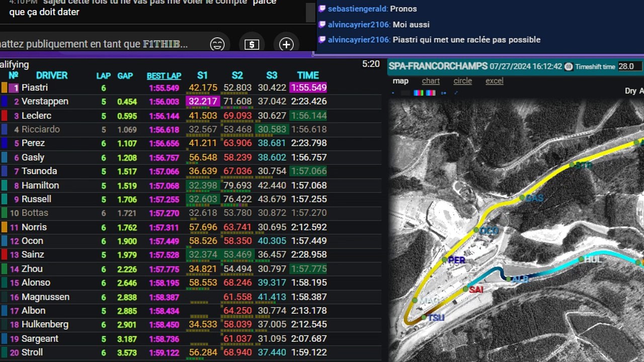The image size is (644, 362).
Task: Click driver name Zhou
Action: [32, 268]
